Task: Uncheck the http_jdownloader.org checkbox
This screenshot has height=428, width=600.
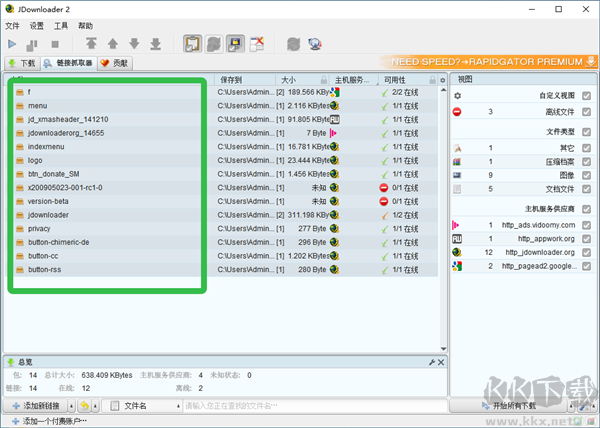Action: (x=586, y=252)
